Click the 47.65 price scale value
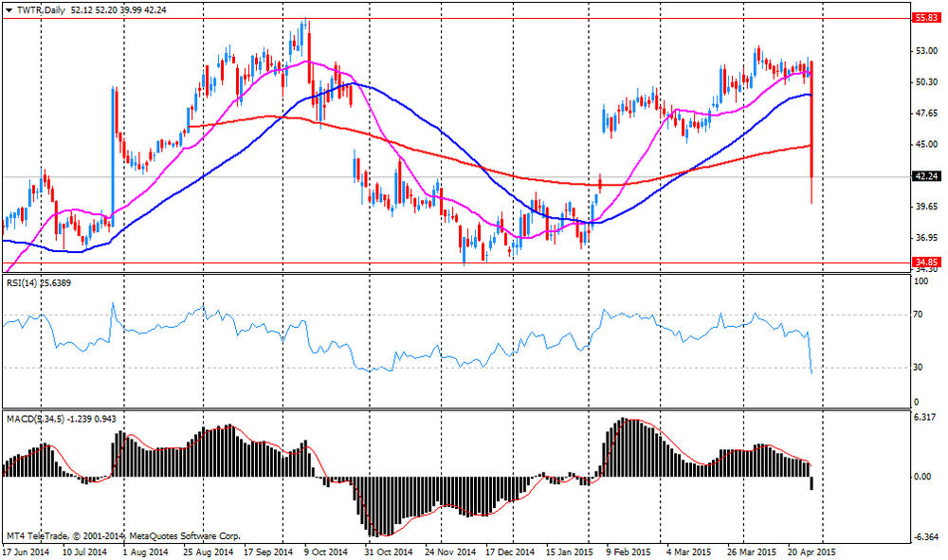The image size is (948, 560). point(927,114)
